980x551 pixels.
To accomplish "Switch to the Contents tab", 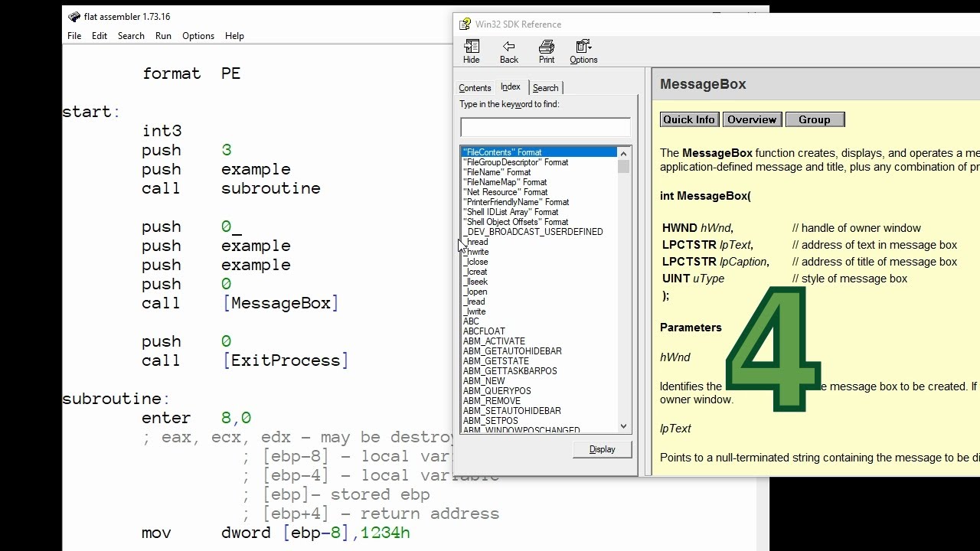I will (475, 88).
